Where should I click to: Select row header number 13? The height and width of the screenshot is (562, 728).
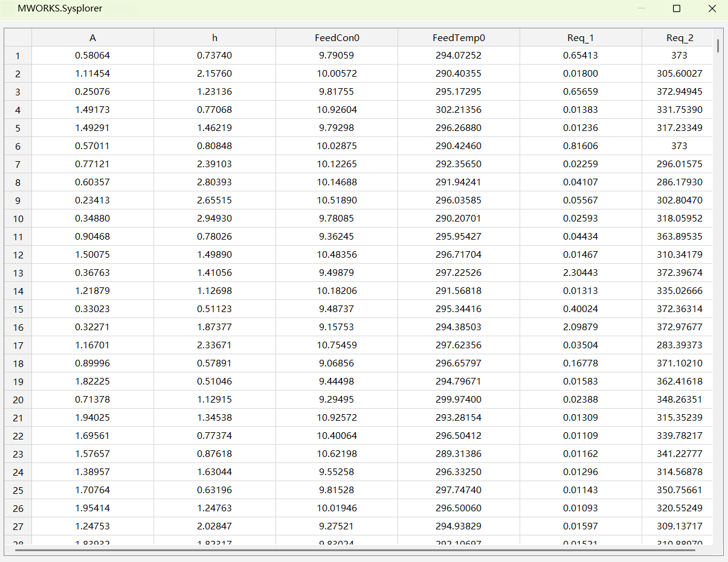18,273
